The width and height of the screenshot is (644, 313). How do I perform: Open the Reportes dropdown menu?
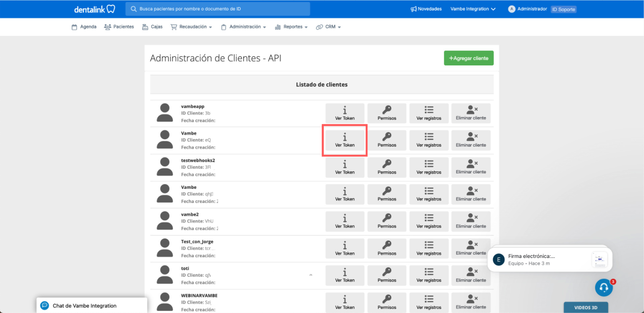[x=291, y=27]
